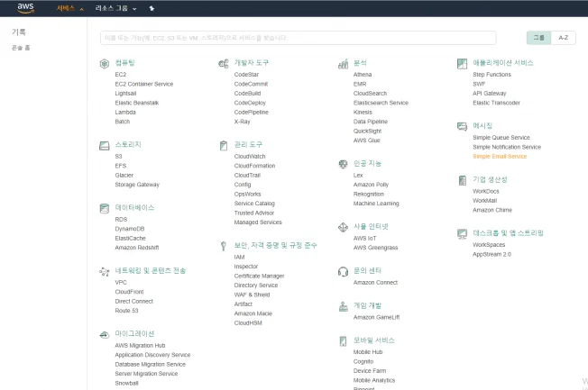The image size is (588, 390).
Task: Open CodeCommit link
Action: [x=251, y=84]
